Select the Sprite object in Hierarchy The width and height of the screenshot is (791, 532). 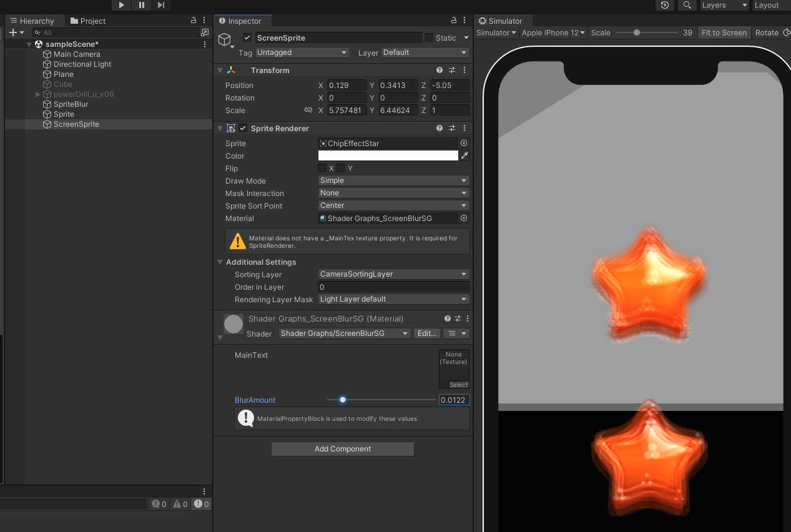click(64, 114)
